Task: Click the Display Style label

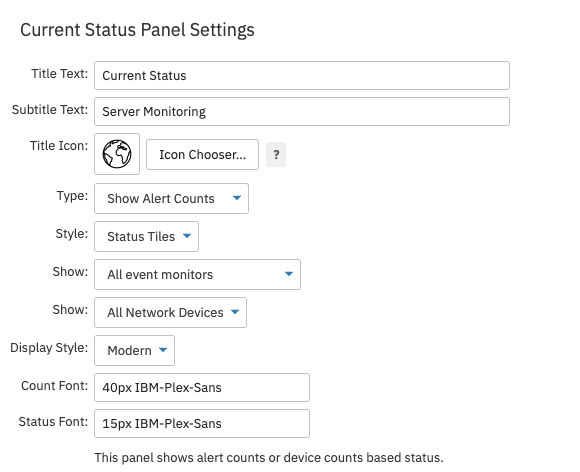Action: [x=49, y=348]
